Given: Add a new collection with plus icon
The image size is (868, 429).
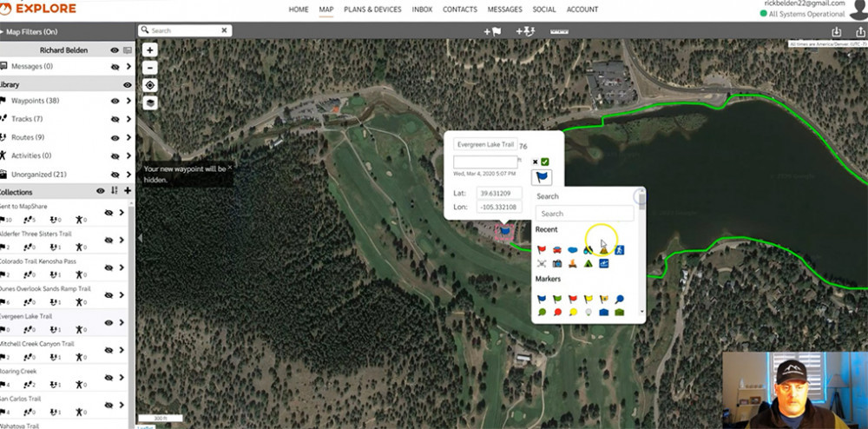Looking at the screenshot, I should pyautogui.click(x=128, y=191).
